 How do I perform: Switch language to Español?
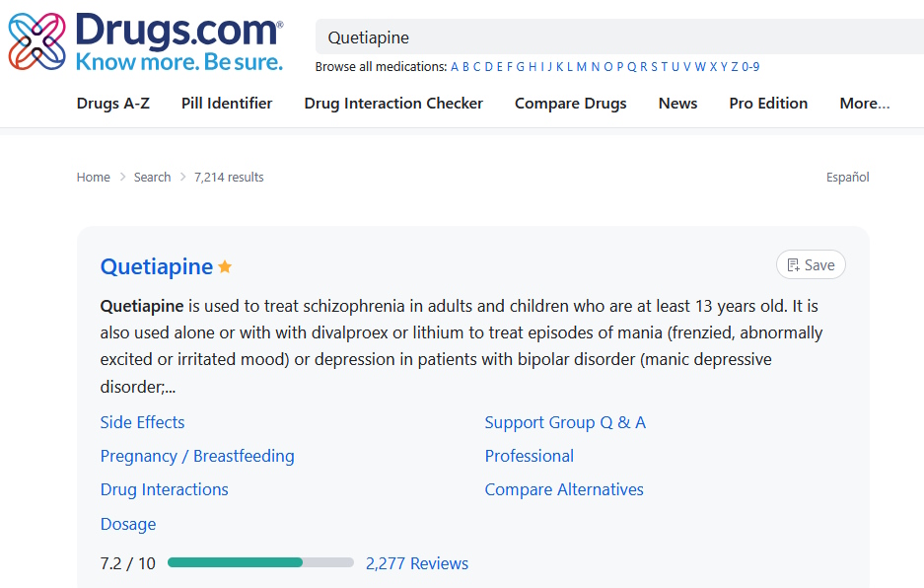847,177
